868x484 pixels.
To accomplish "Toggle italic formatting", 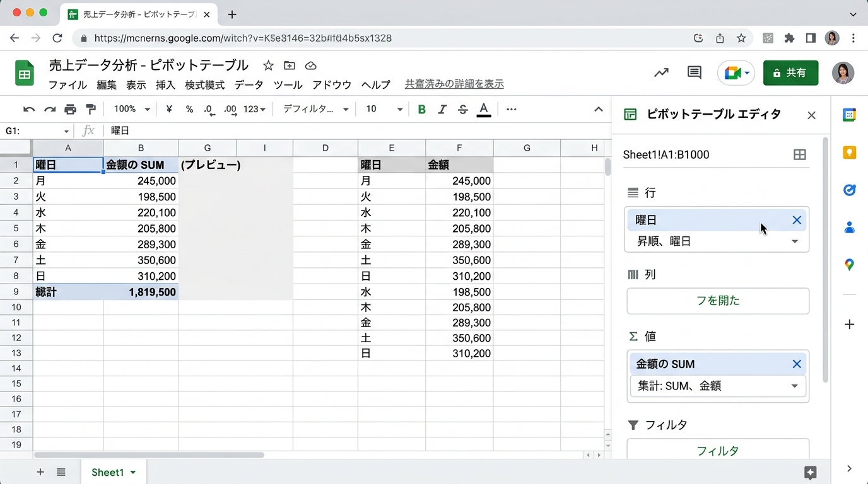I will pos(442,109).
